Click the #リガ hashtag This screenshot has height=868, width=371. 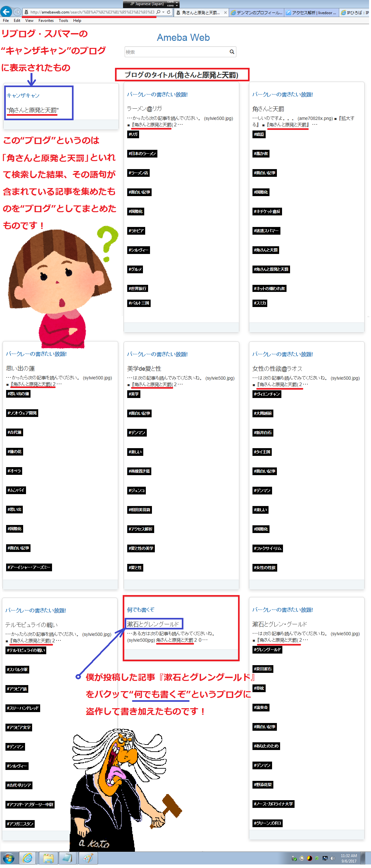pyautogui.click(x=133, y=134)
